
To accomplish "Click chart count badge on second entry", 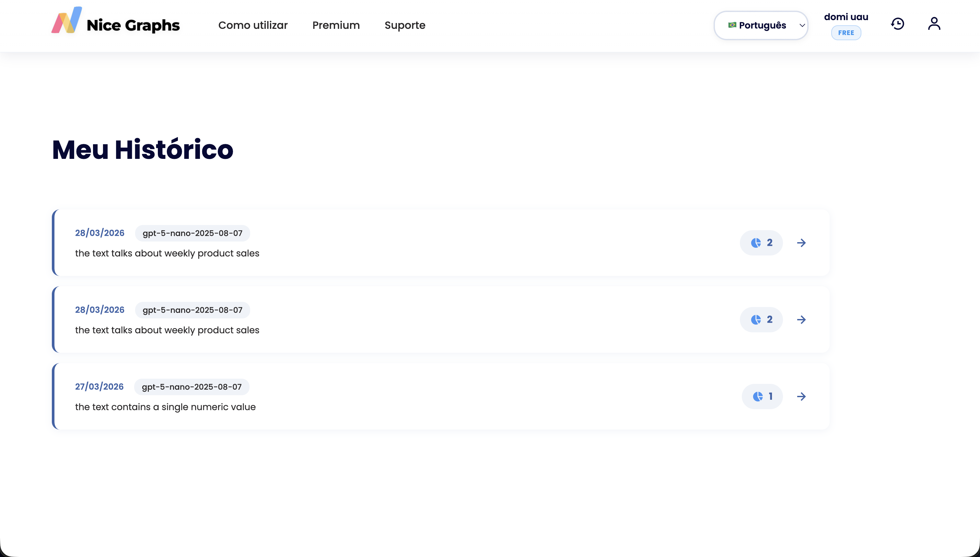I will tap(761, 320).
